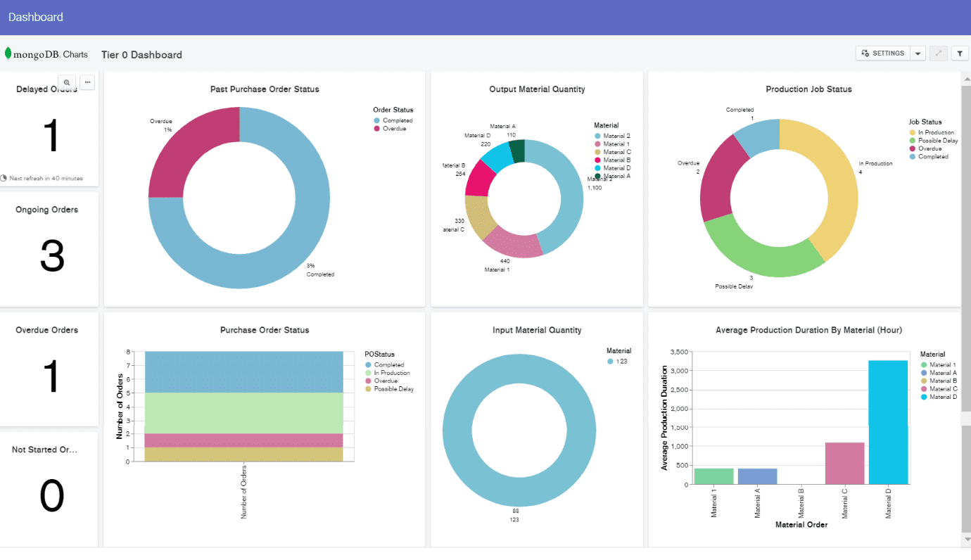The height and width of the screenshot is (560, 971).
Task: Click the dashboard filter funnel icon
Action: [959, 53]
